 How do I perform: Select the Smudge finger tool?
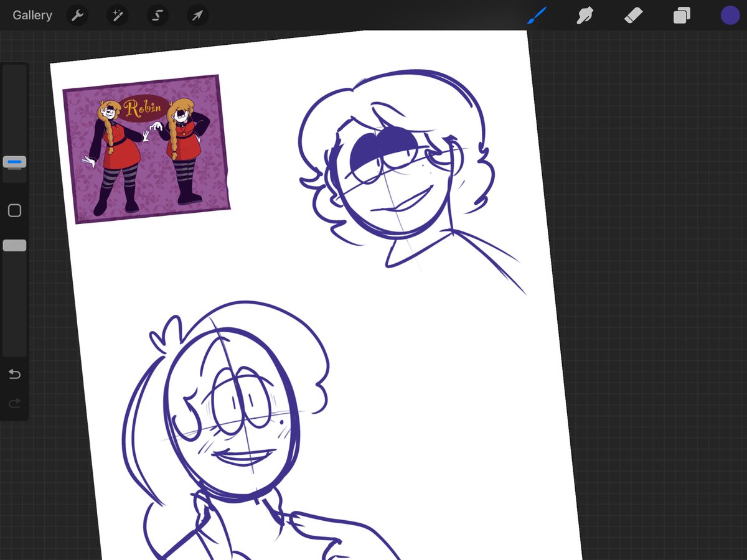pyautogui.click(x=585, y=16)
